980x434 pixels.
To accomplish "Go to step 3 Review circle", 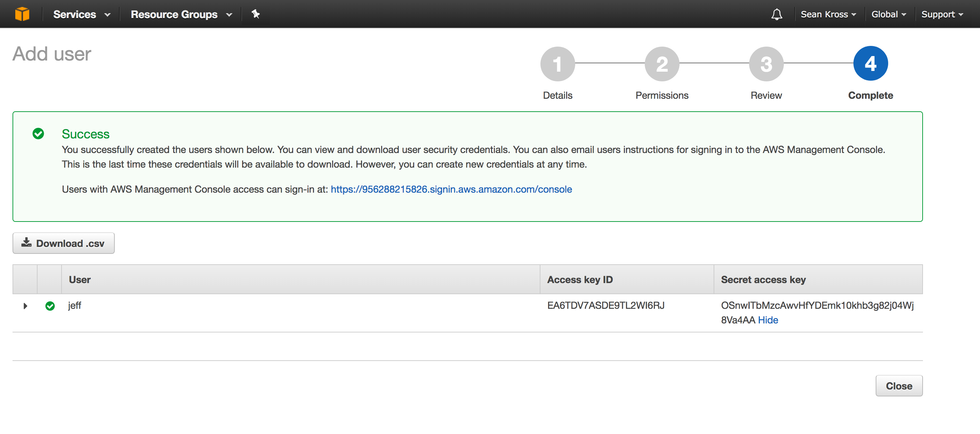I will [766, 64].
